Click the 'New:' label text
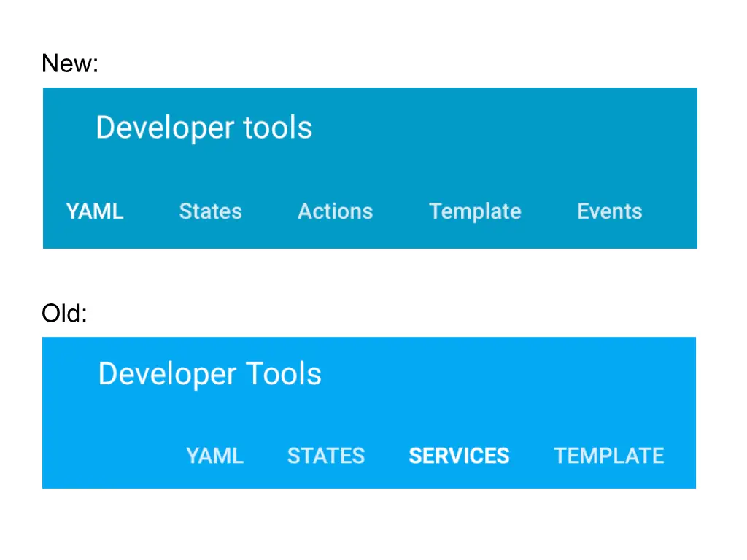 click(69, 63)
